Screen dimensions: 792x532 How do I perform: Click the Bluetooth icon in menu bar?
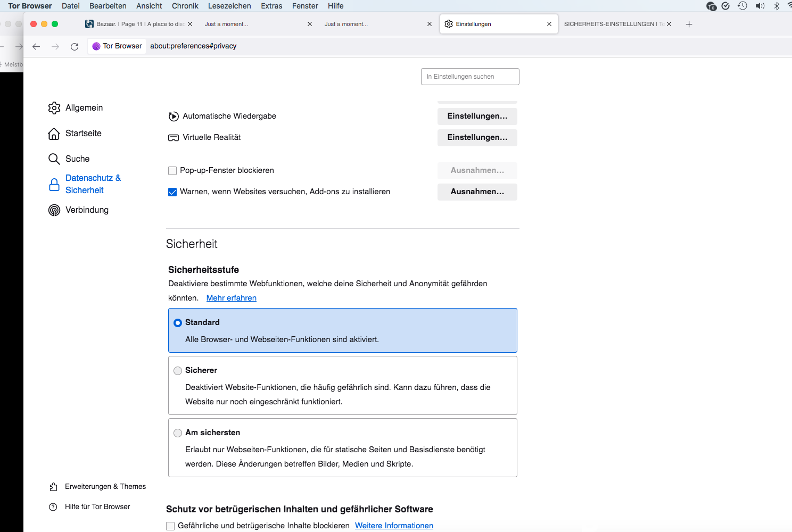tap(777, 6)
